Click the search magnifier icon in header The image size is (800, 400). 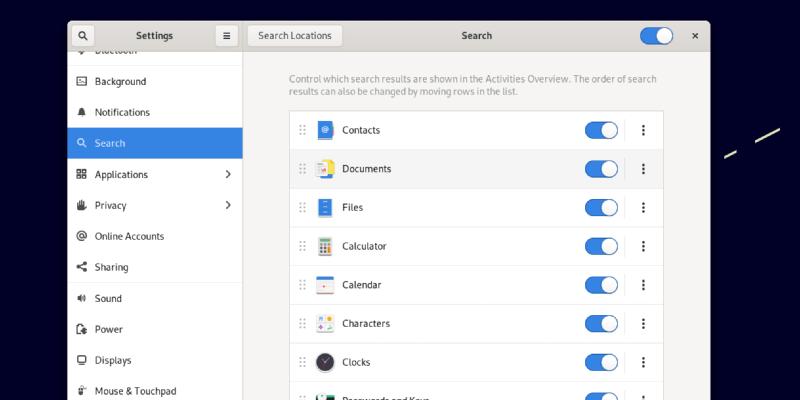83,36
